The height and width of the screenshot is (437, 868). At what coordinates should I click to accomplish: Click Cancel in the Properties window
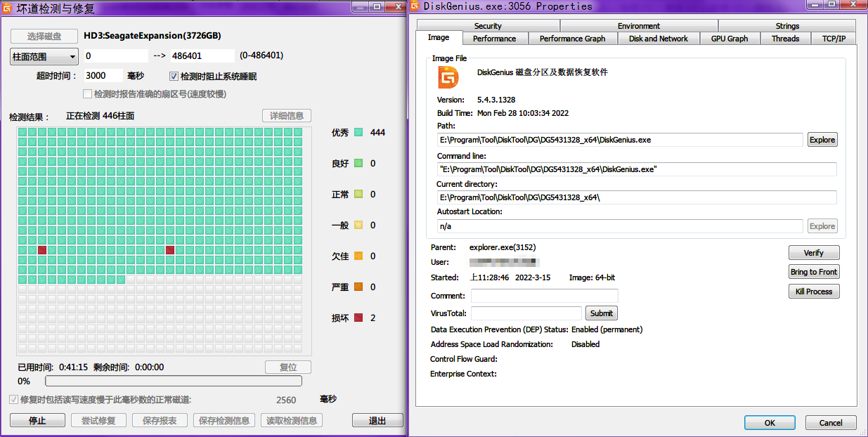click(831, 422)
